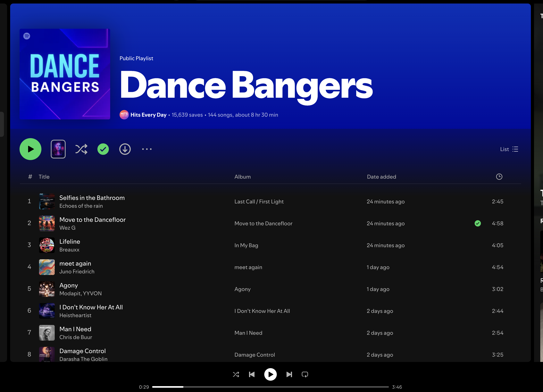Open the Hits Every Day profile link
Screen dimensions: 543x392
pos(148,115)
